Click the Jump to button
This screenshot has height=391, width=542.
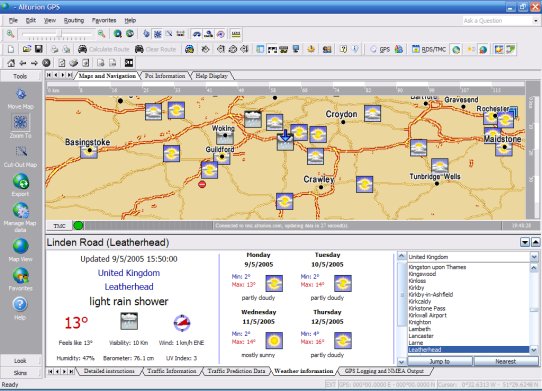[440, 361]
